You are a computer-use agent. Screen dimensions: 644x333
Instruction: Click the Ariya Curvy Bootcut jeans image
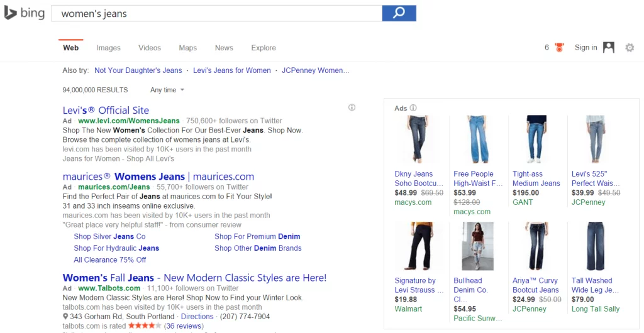(x=536, y=246)
